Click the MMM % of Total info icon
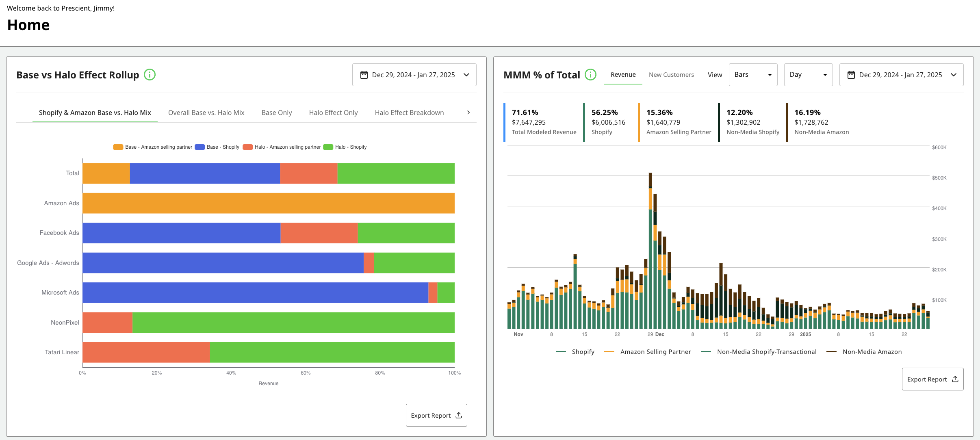 [x=590, y=75]
